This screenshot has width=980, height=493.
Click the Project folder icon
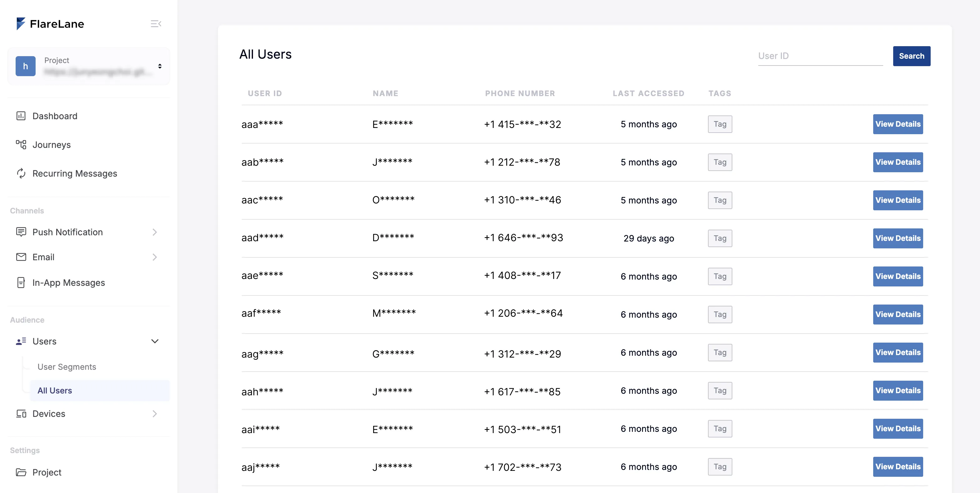click(21, 472)
